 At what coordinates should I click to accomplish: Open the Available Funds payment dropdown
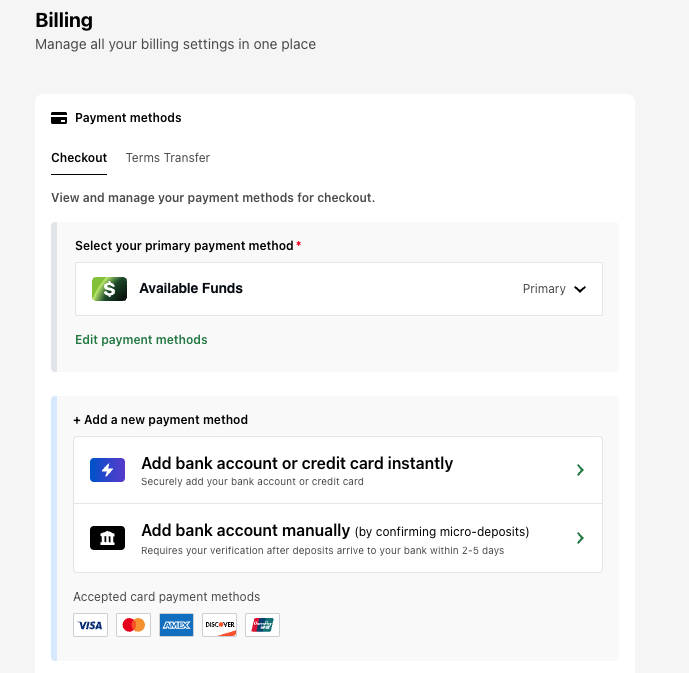(339, 289)
